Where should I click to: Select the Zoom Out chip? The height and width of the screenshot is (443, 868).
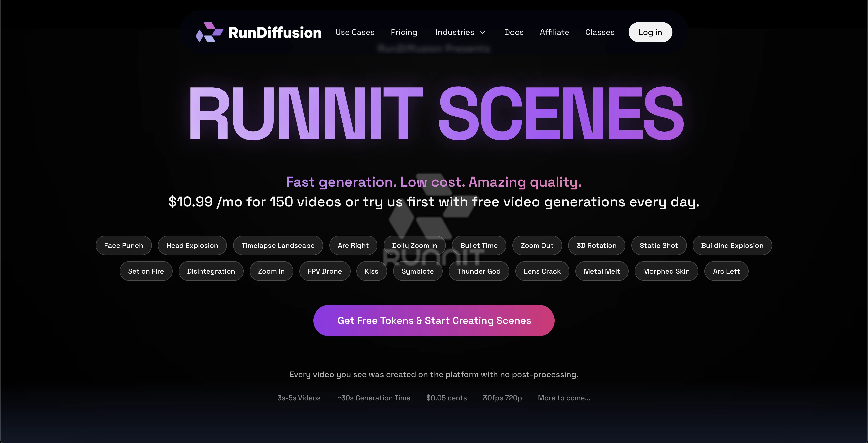coord(537,245)
